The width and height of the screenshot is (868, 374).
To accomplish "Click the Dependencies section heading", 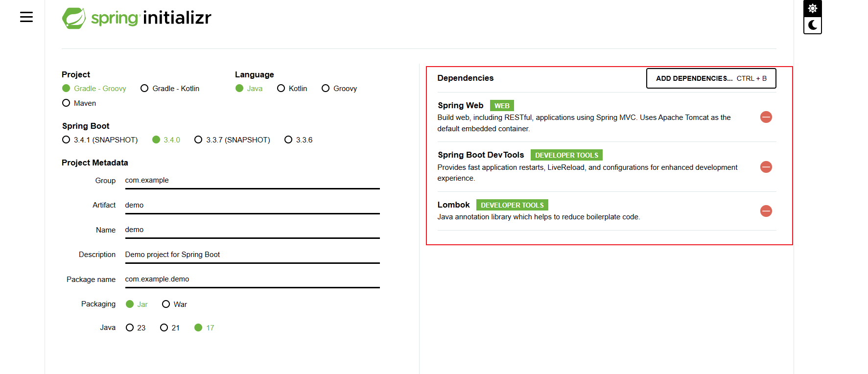I will coord(466,78).
